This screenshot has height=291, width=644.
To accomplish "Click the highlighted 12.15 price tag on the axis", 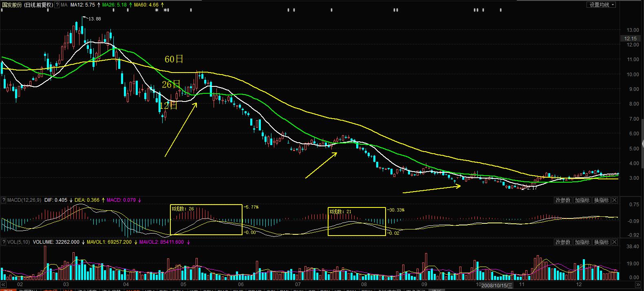I will [630, 38].
